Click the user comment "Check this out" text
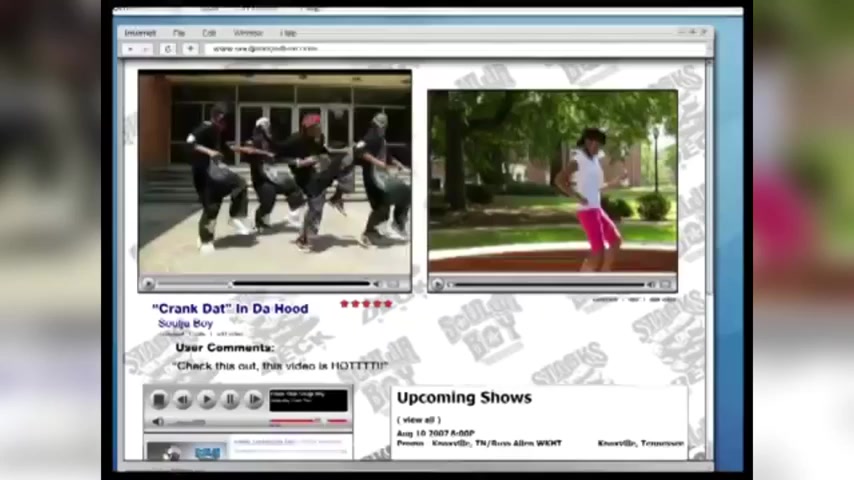The height and width of the screenshot is (480, 854). point(280,366)
